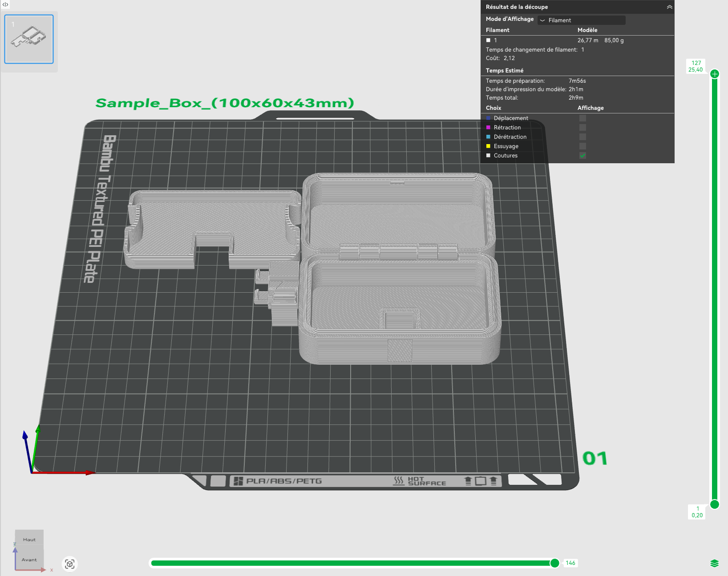This screenshot has height=576, width=728.
Task: Click the top handle of the layer slider
Action: tap(715, 74)
